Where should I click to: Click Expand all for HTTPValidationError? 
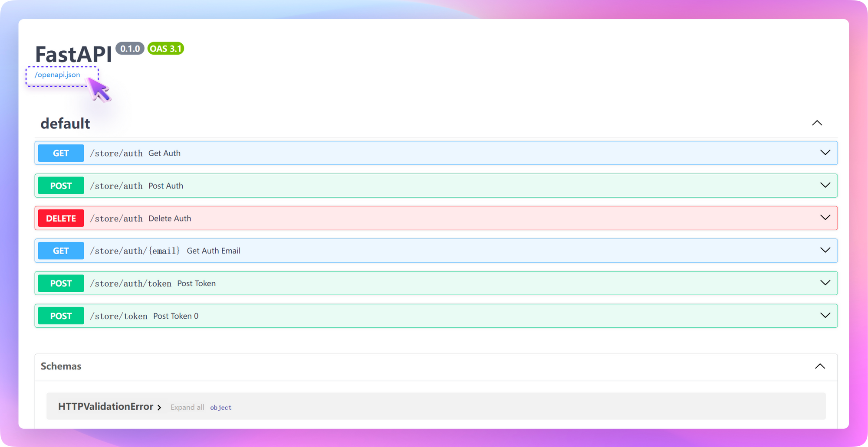(x=187, y=407)
